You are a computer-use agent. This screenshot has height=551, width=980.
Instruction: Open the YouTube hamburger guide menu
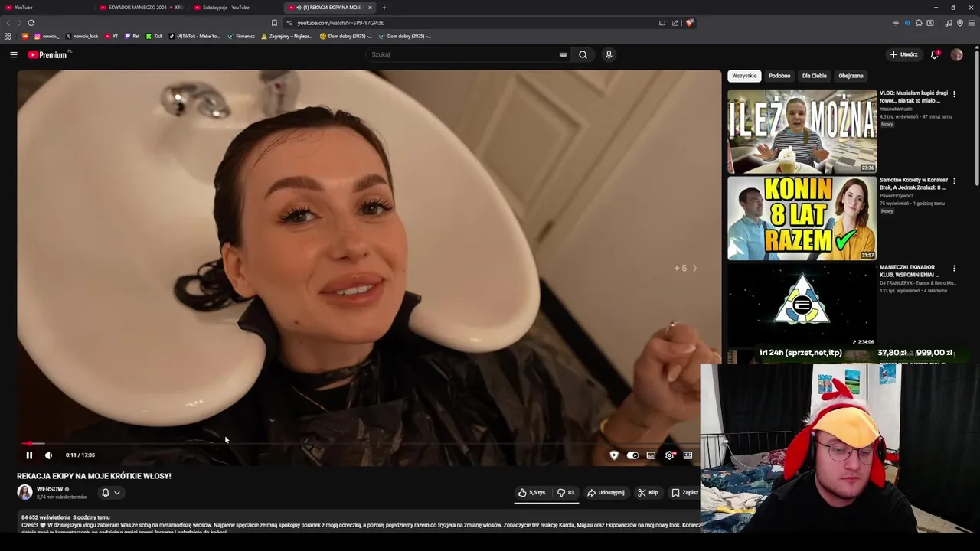[13, 54]
